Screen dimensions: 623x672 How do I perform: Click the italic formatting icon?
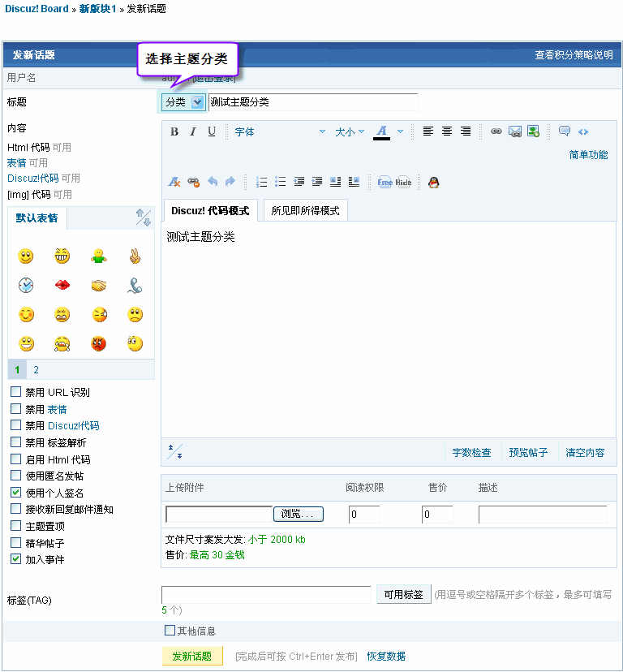193,131
